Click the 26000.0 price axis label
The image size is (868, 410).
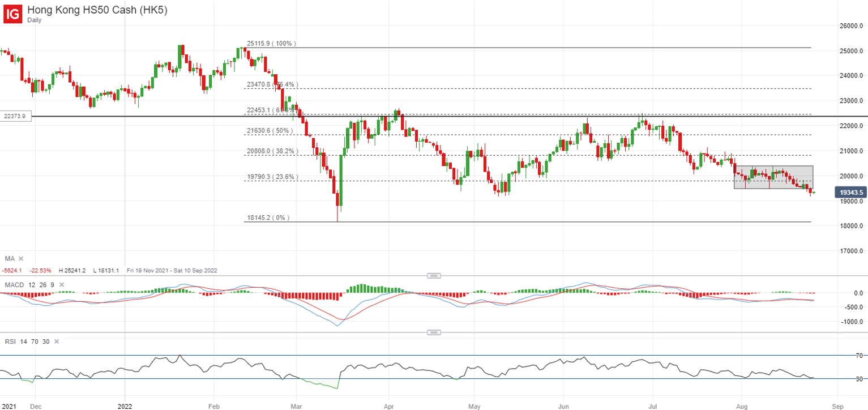click(851, 26)
